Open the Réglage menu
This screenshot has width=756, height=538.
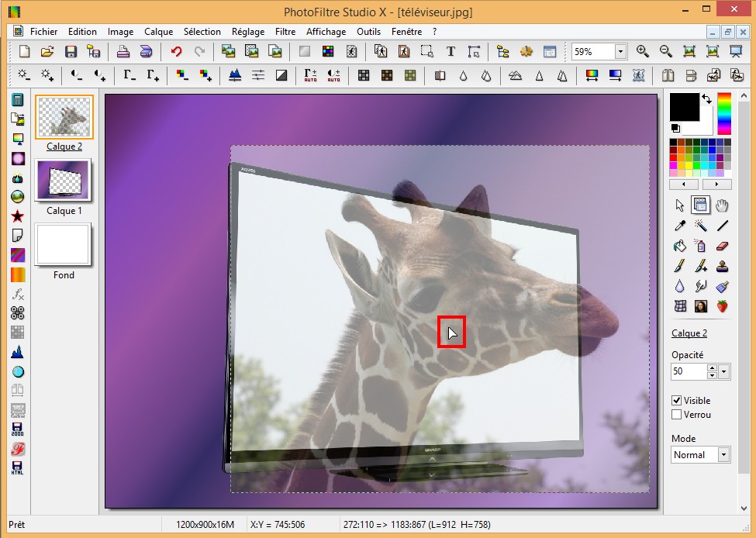point(248,32)
